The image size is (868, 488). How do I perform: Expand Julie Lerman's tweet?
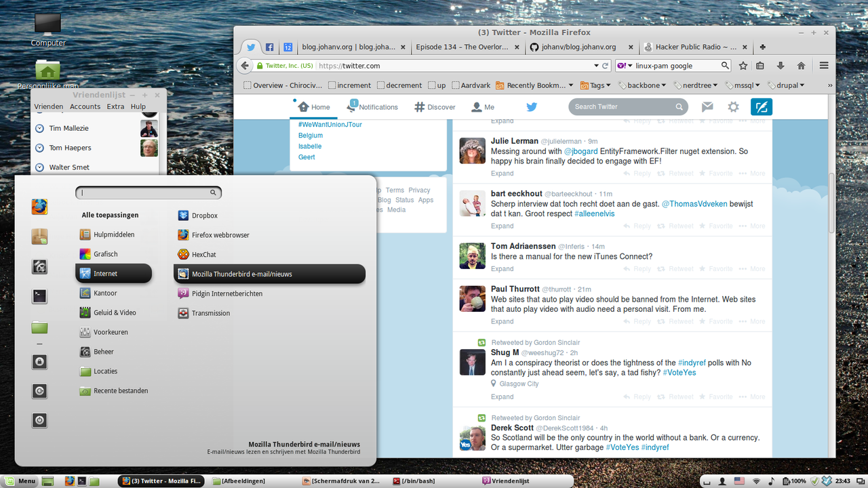click(x=502, y=174)
